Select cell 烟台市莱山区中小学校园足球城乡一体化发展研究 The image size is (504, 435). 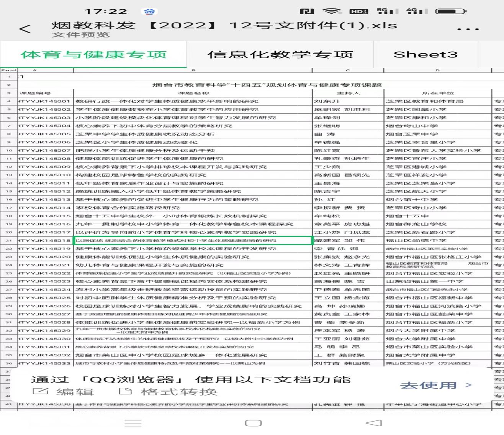[x=193, y=355]
